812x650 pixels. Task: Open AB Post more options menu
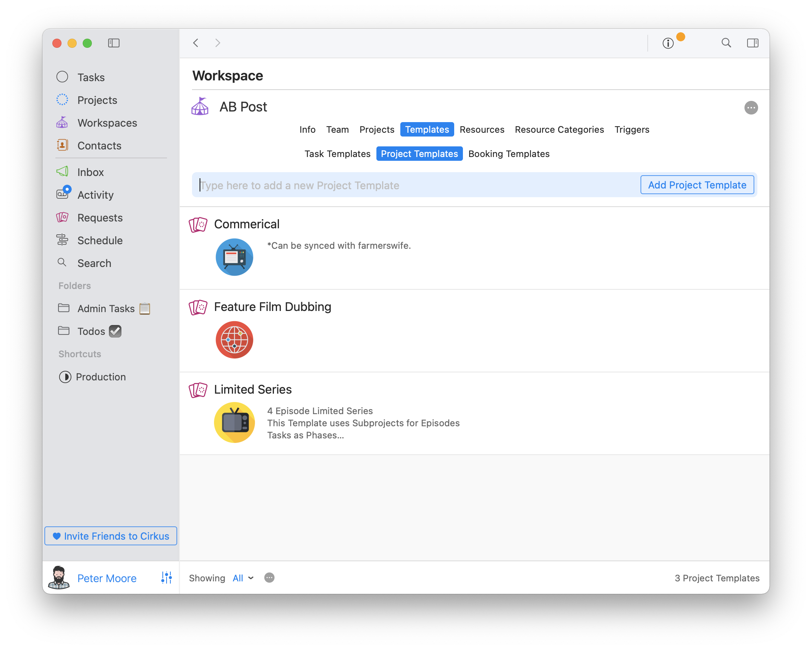point(751,108)
